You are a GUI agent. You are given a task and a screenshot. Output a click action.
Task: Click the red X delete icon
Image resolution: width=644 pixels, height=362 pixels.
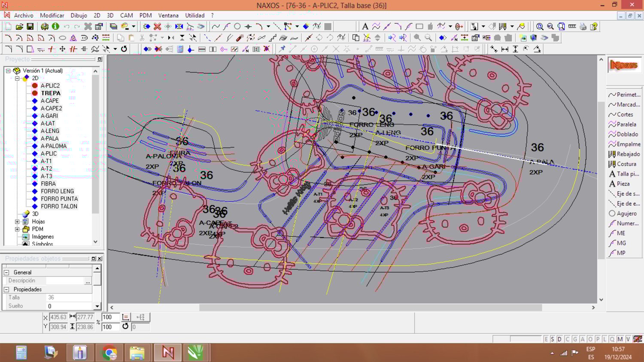(157, 27)
